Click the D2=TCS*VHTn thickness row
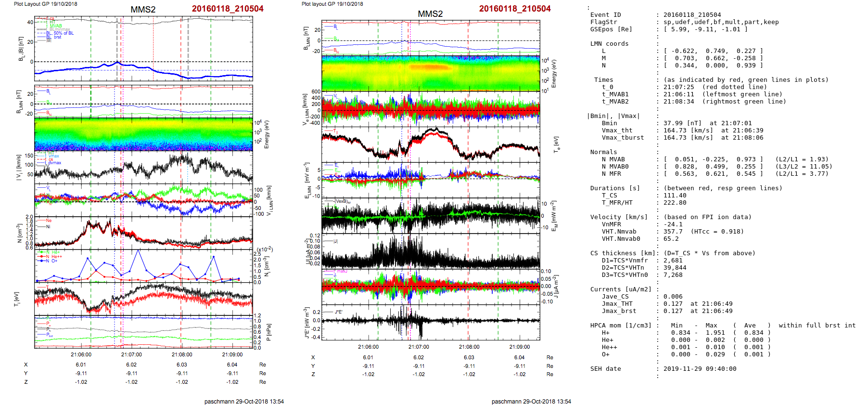Viewport: 868px width, 405px height. click(644, 268)
